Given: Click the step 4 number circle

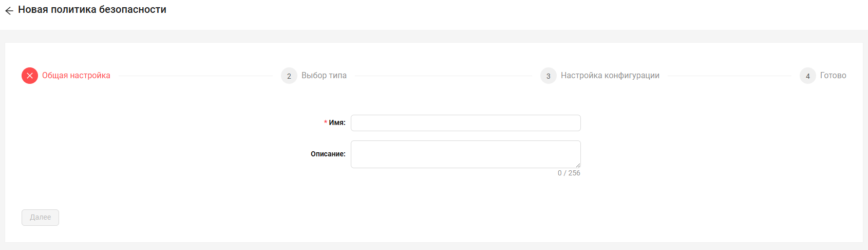Looking at the screenshot, I should click(808, 76).
